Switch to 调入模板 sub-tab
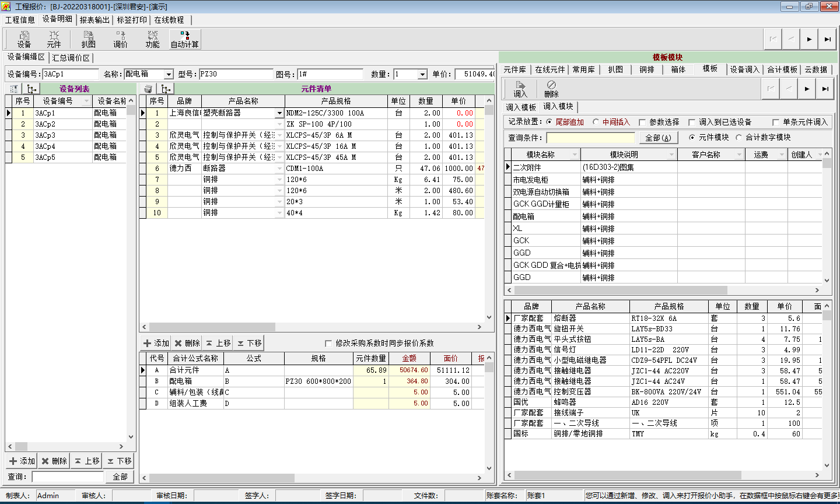This screenshot has width=840, height=504. (x=521, y=107)
